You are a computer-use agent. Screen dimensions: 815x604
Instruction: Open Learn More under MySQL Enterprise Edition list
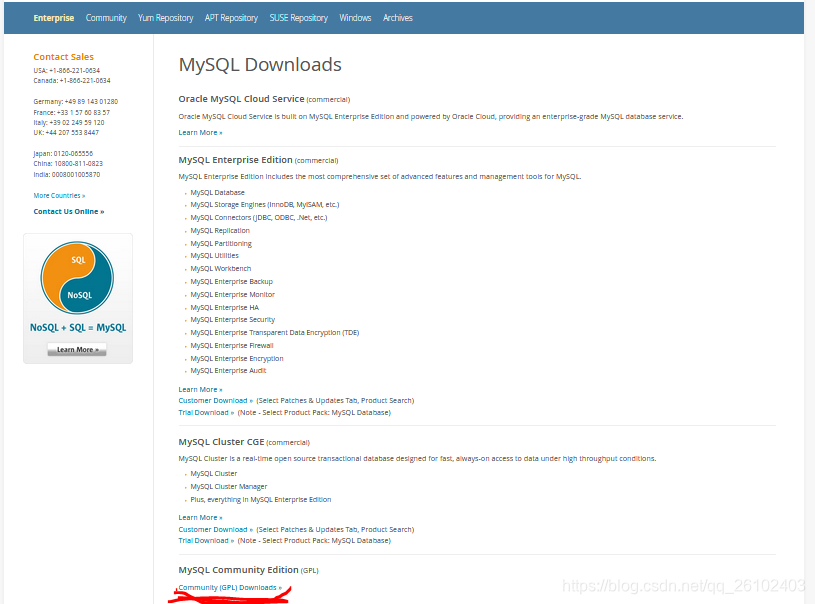tap(200, 389)
